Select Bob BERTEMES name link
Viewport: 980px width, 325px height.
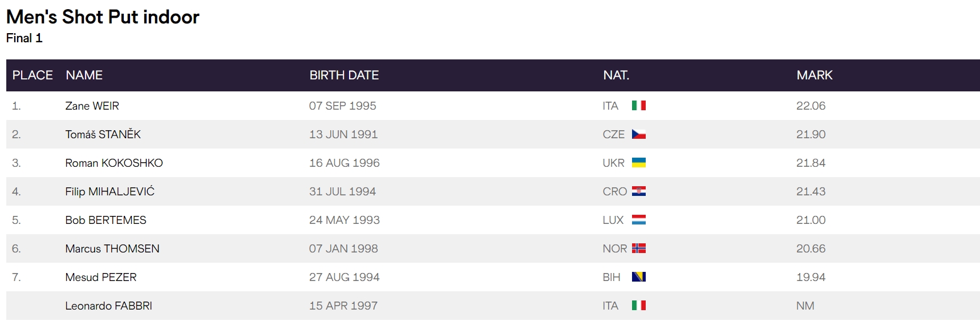point(106,220)
